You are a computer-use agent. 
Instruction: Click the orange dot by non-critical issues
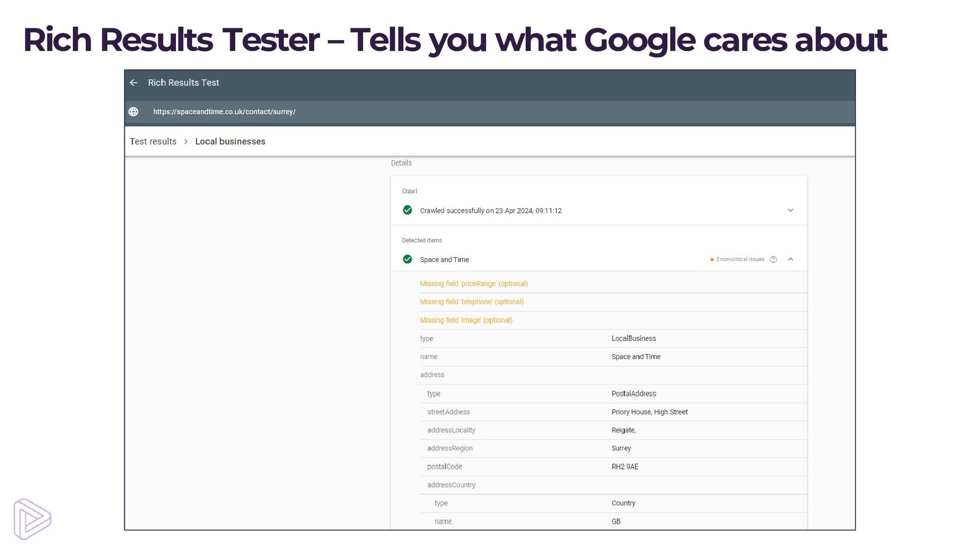click(712, 260)
